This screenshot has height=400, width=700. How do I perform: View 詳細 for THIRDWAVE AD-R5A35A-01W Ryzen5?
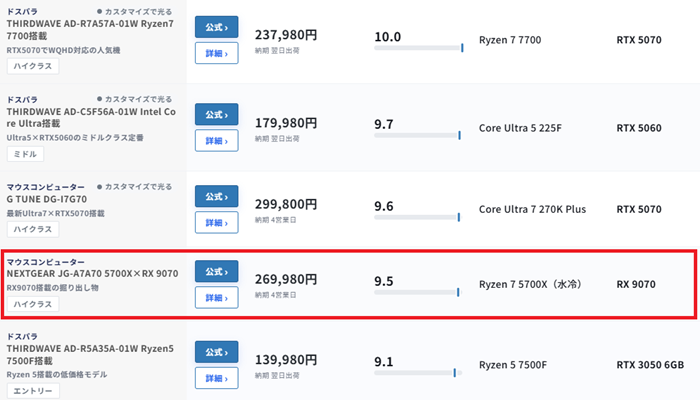217,378
